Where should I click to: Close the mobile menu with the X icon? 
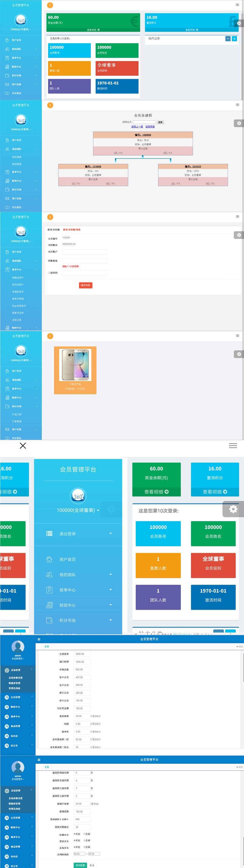[23, 445]
